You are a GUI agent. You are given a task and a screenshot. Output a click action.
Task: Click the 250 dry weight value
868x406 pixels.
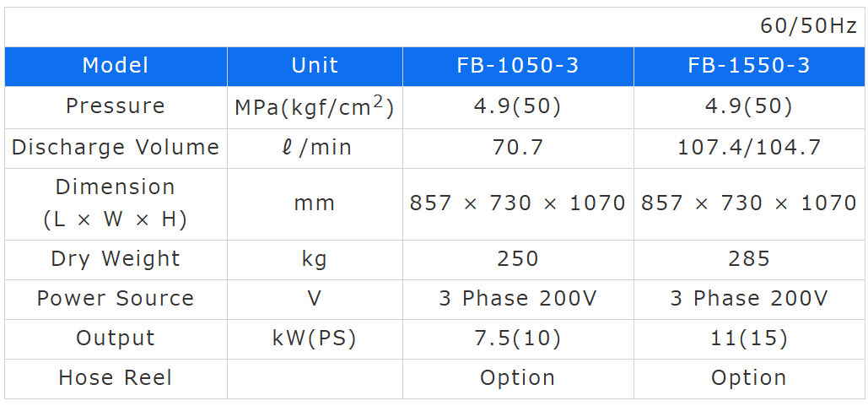tap(517, 258)
